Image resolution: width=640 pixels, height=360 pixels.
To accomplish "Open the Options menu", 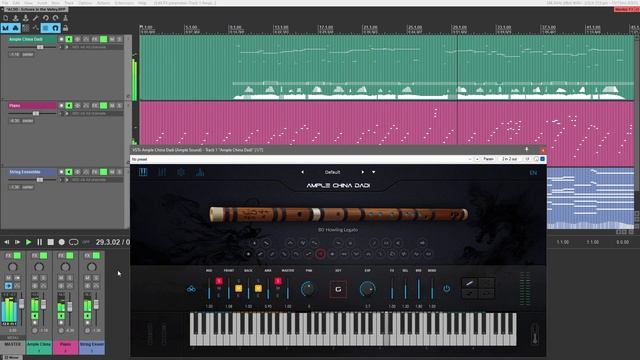I will click(x=85, y=2).
